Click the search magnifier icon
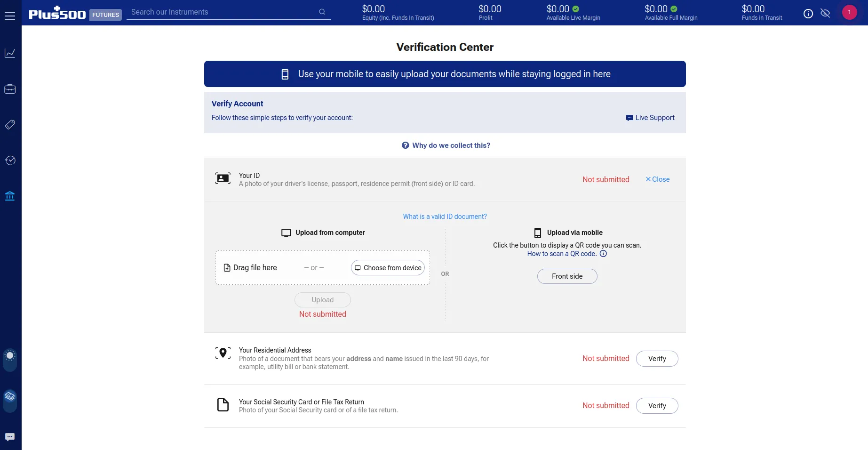868x450 pixels. (322, 12)
